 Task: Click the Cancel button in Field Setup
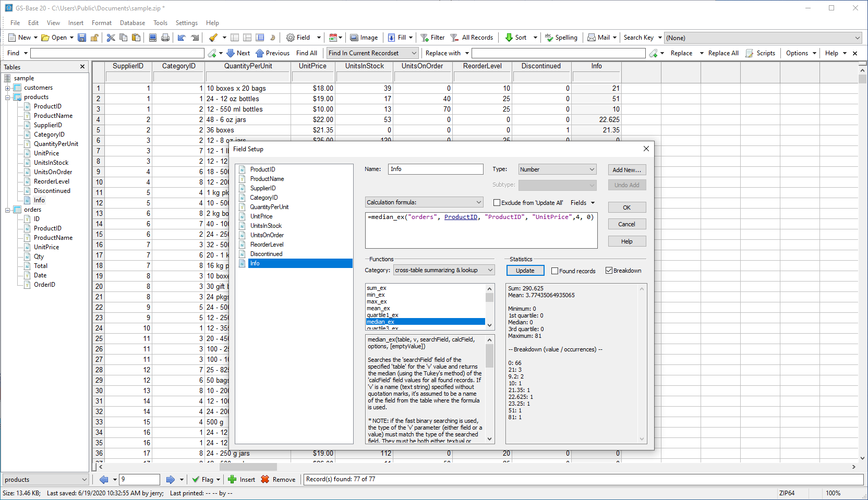pos(627,224)
